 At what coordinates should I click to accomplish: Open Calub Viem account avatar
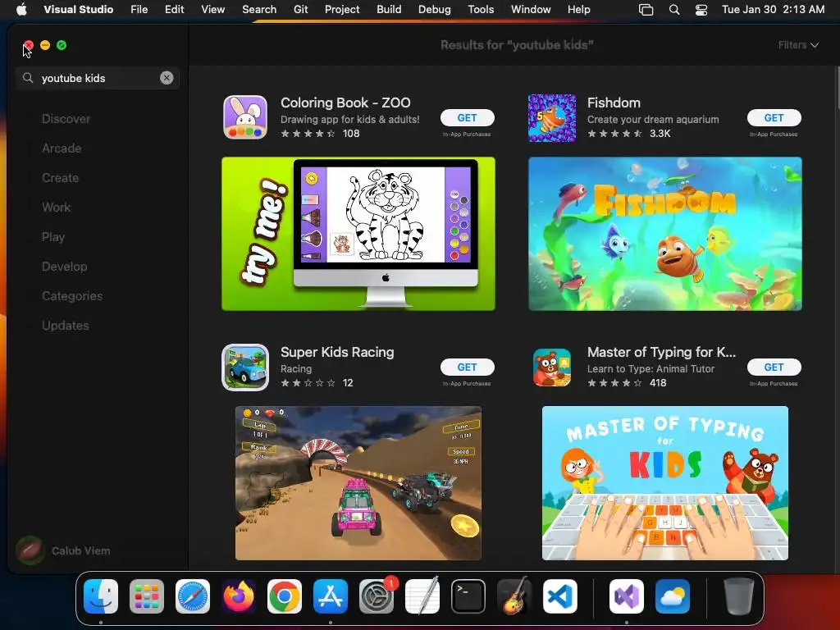[x=30, y=550]
